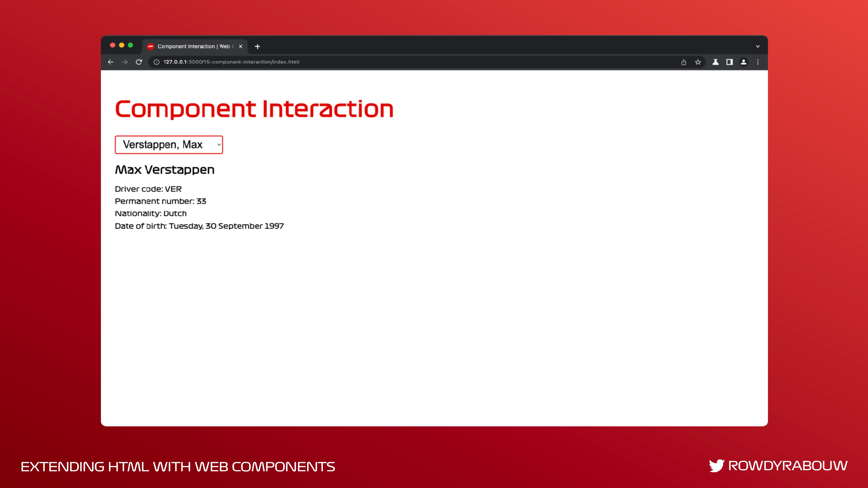Click the Max Verstappen driver name heading
868x488 pixels.
point(164,170)
